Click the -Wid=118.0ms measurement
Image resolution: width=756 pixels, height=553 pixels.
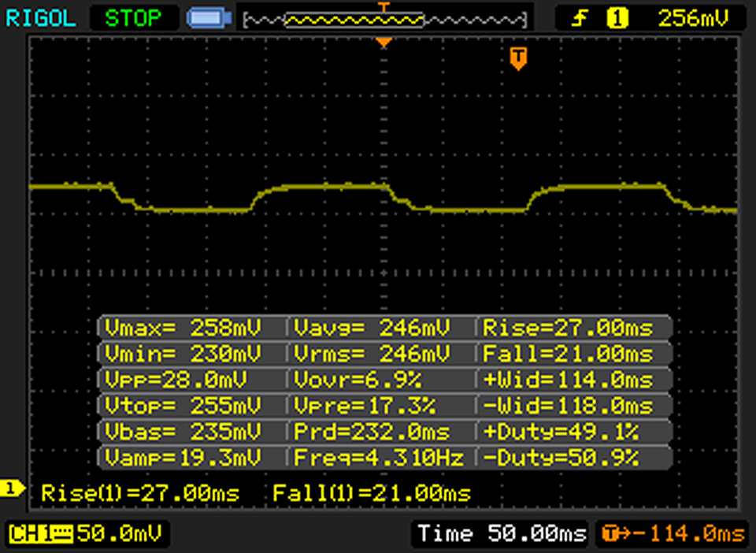coord(568,406)
